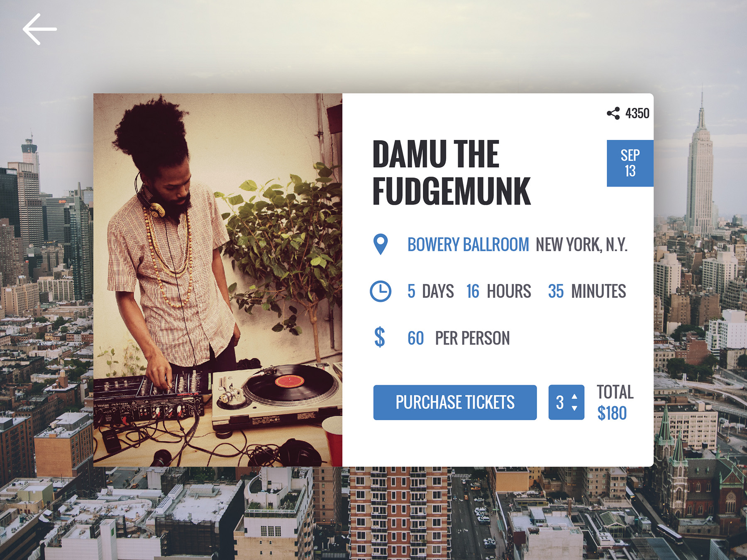Click the 5 days countdown value
The image size is (747, 560).
coord(430,291)
